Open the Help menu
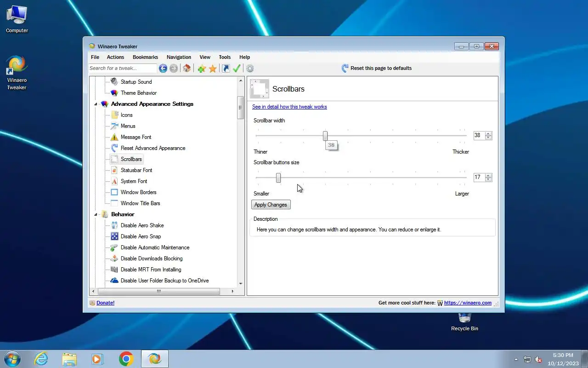The image size is (588, 368). [x=244, y=57]
